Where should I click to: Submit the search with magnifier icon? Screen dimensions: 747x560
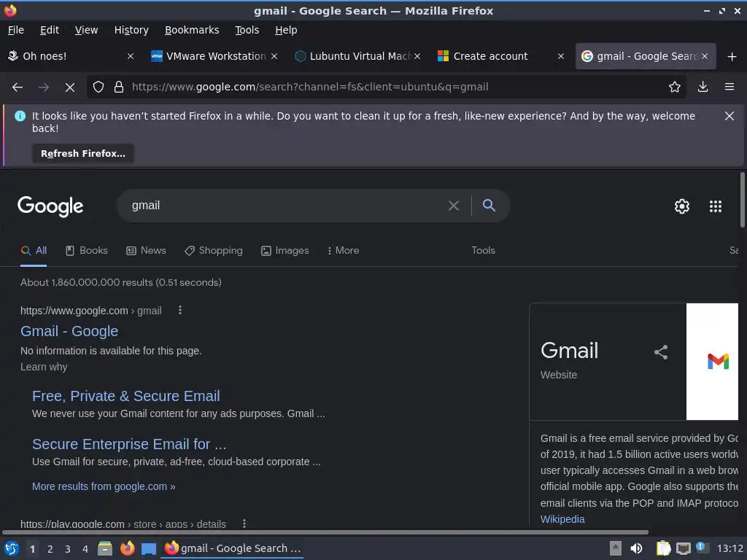(x=489, y=205)
